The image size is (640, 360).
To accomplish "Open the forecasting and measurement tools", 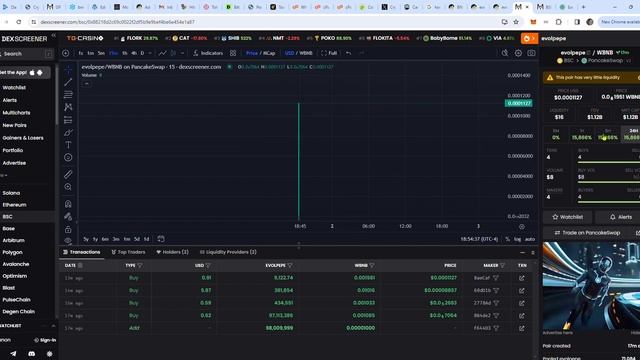I will tap(68, 120).
